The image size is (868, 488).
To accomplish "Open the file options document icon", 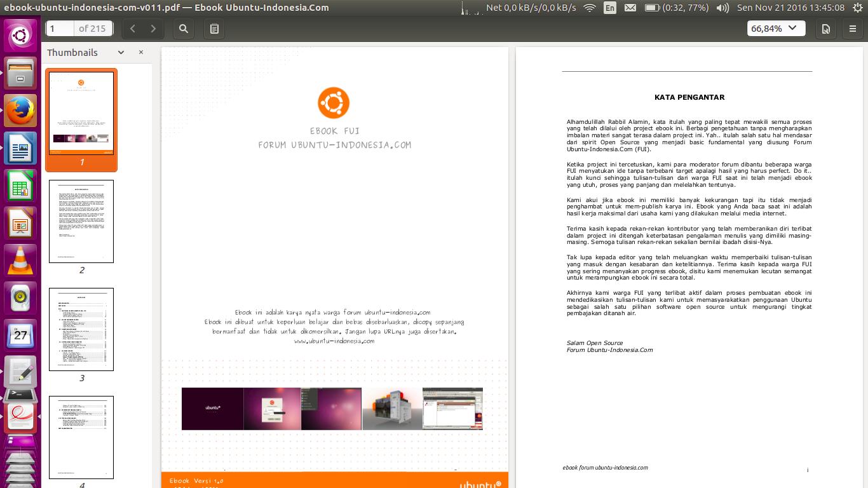I will click(826, 29).
